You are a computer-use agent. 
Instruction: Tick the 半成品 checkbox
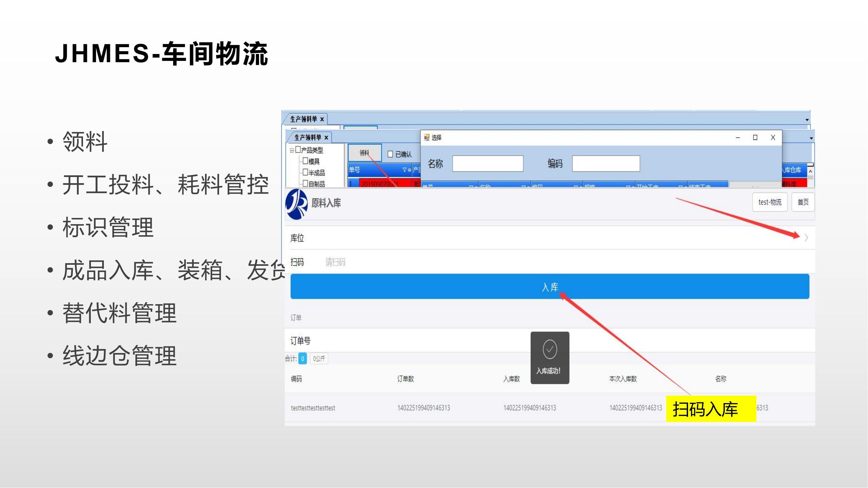[x=305, y=172]
